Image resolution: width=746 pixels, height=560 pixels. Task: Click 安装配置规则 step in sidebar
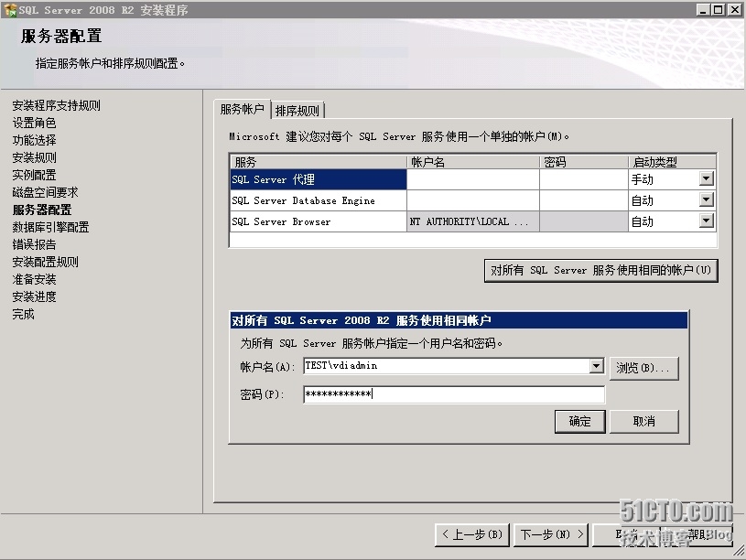click(x=45, y=262)
